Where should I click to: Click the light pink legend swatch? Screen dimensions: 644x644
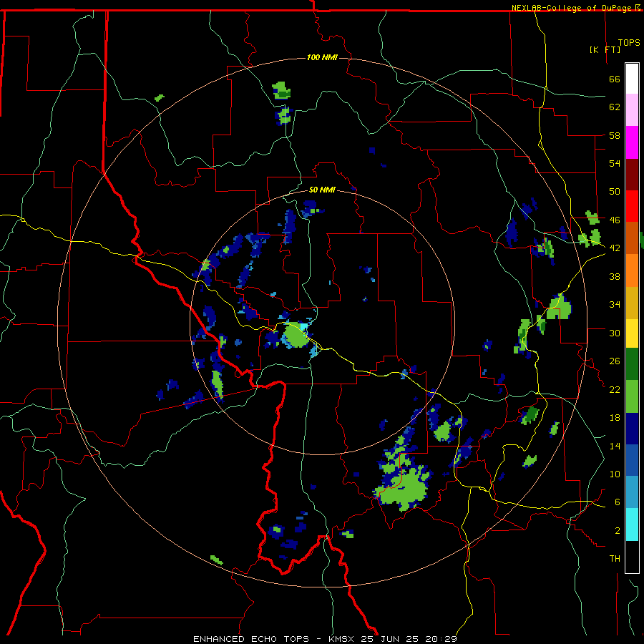pos(632,110)
